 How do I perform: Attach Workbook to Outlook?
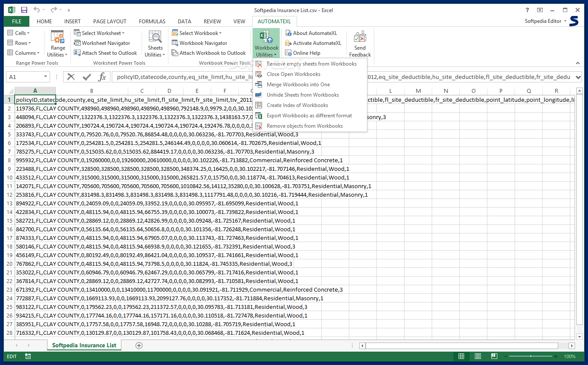tap(209, 53)
